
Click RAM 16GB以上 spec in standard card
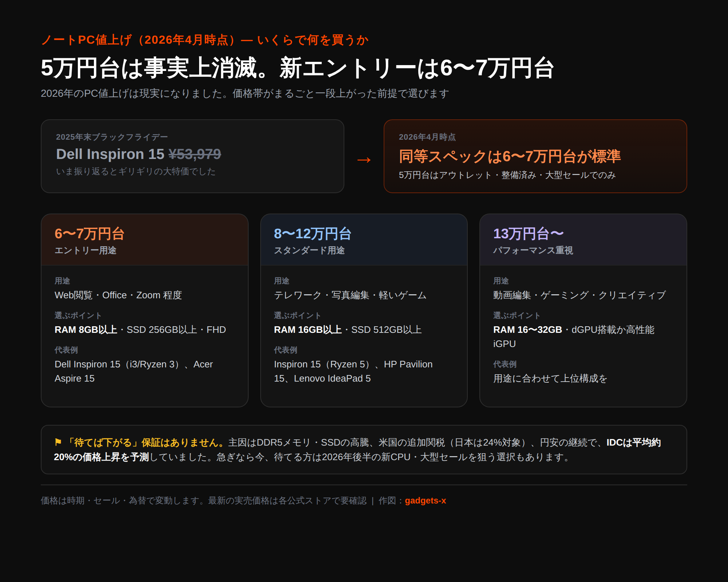coord(308,330)
